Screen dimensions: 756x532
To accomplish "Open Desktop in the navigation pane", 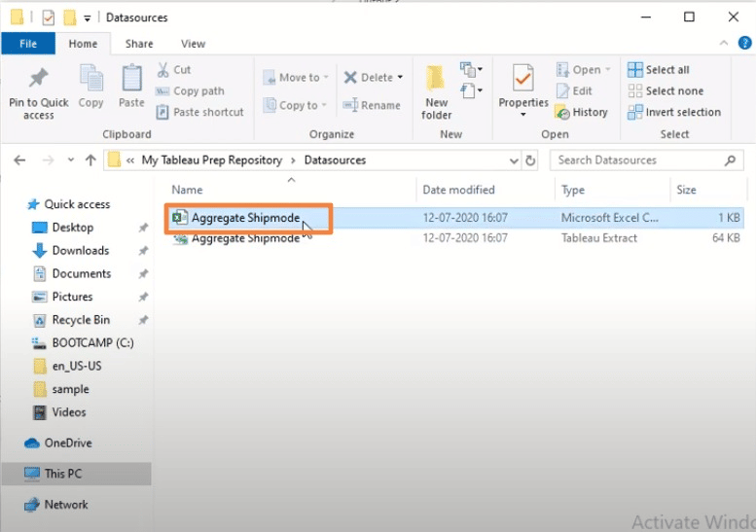I will 72,228.
